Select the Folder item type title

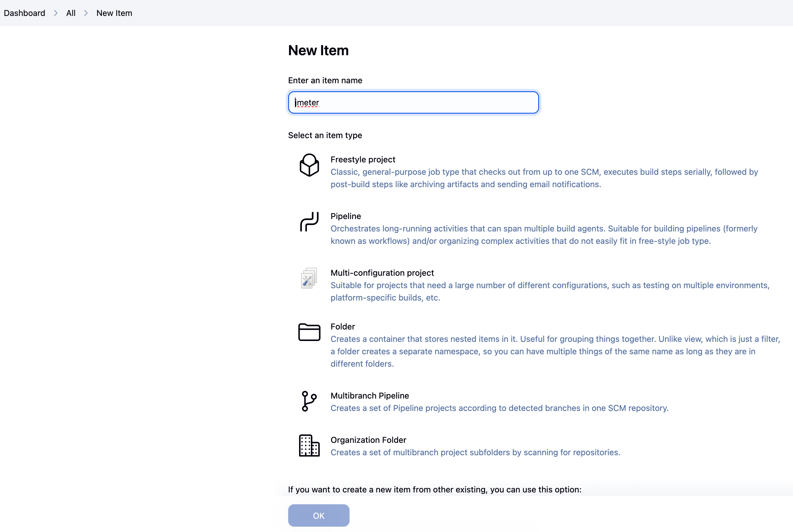pyautogui.click(x=342, y=327)
